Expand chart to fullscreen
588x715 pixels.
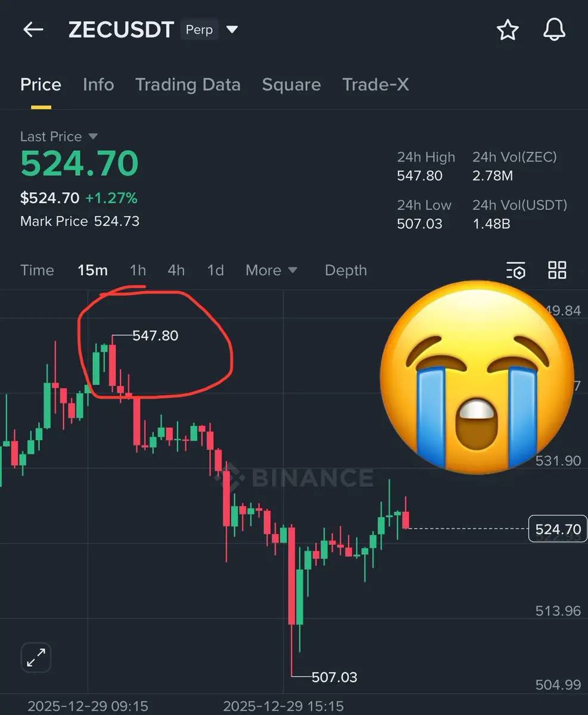pyautogui.click(x=36, y=658)
